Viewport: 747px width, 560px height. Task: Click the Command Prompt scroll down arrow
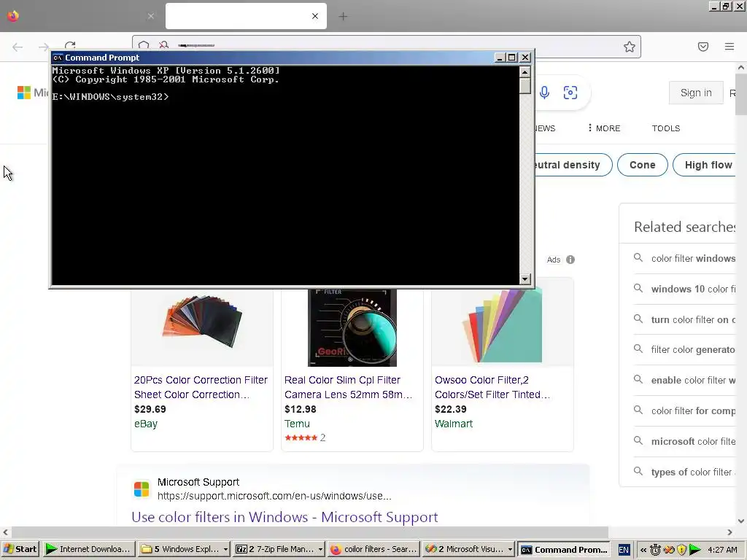coord(525,279)
